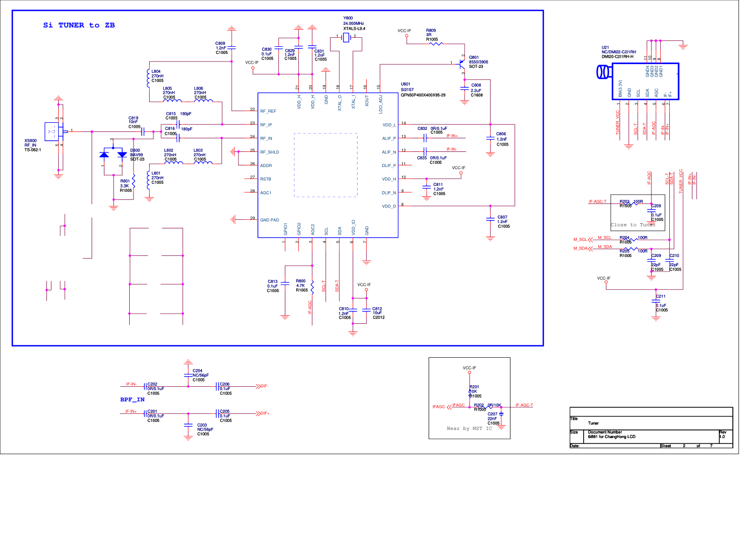Select capacitor label C211
The height and width of the screenshot is (535, 756).
coord(661,297)
